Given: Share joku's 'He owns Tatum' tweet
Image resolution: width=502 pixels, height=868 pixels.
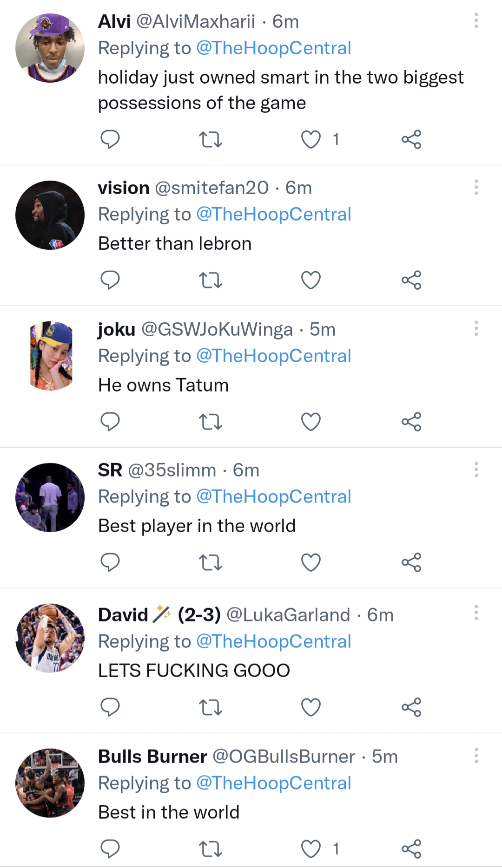Looking at the screenshot, I should (x=411, y=422).
